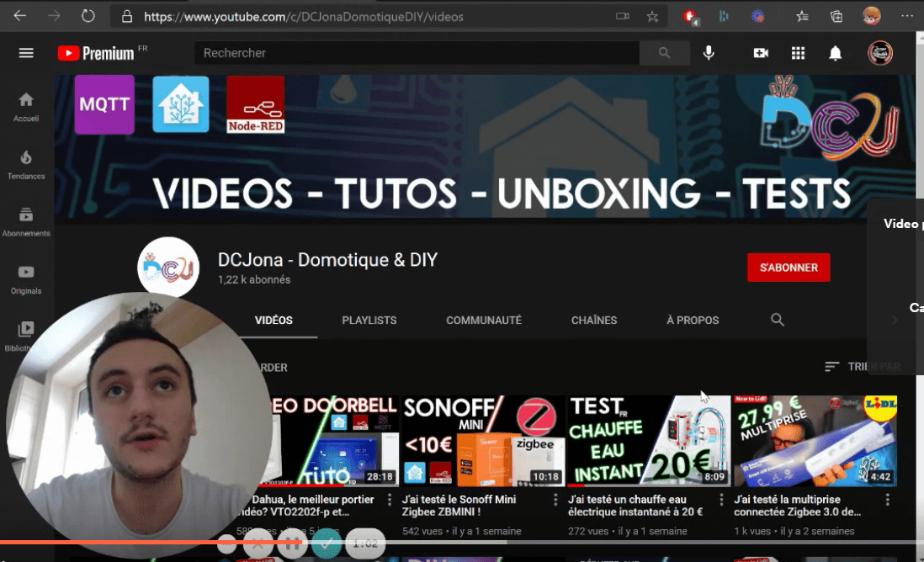
Task: Open Test chauffe eau instant thumbnail
Action: tap(649, 441)
